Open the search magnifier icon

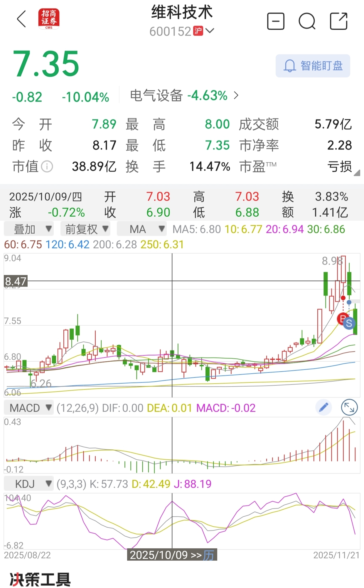click(307, 21)
